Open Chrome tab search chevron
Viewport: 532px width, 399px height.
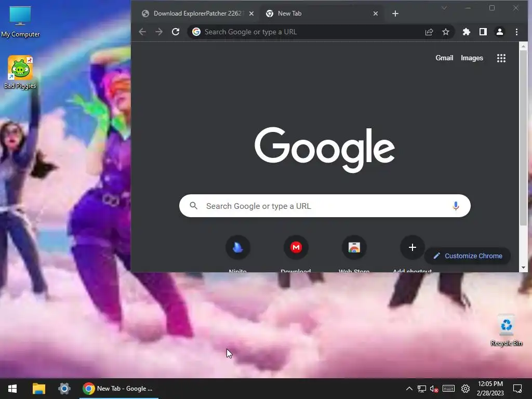point(444,8)
